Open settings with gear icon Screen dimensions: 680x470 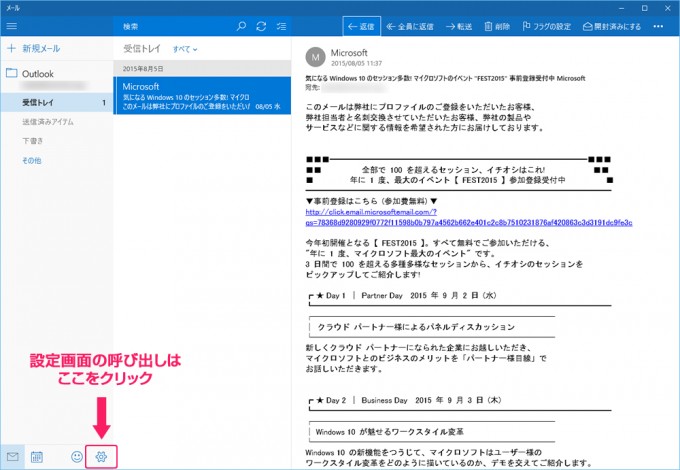(x=101, y=457)
